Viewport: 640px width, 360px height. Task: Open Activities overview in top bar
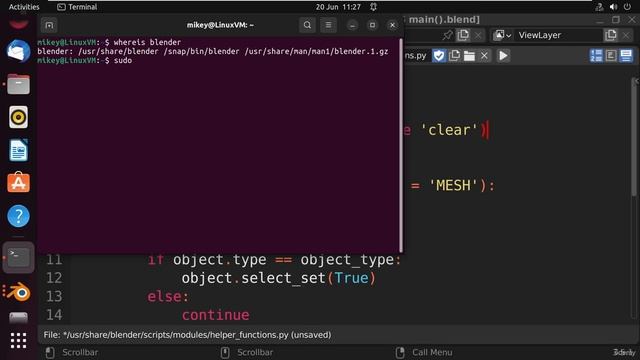click(24, 7)
